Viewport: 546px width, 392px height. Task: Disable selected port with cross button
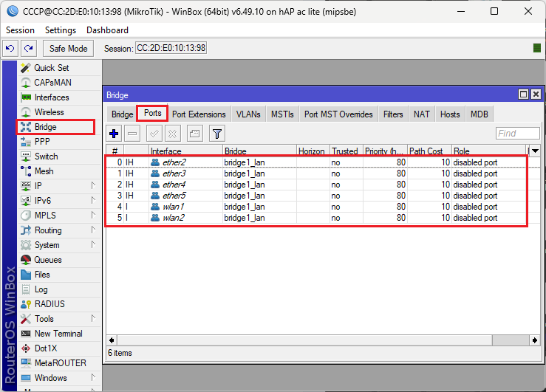click(173, 134)
